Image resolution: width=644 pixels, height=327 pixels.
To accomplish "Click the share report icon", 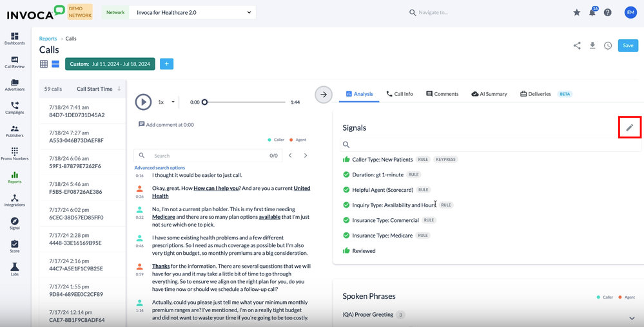I will [577, 46].
